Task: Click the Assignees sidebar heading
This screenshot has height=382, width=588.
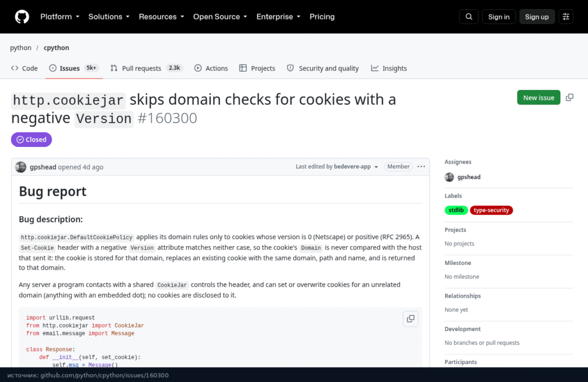Action: pyautogui.click(x=458, y=162)
